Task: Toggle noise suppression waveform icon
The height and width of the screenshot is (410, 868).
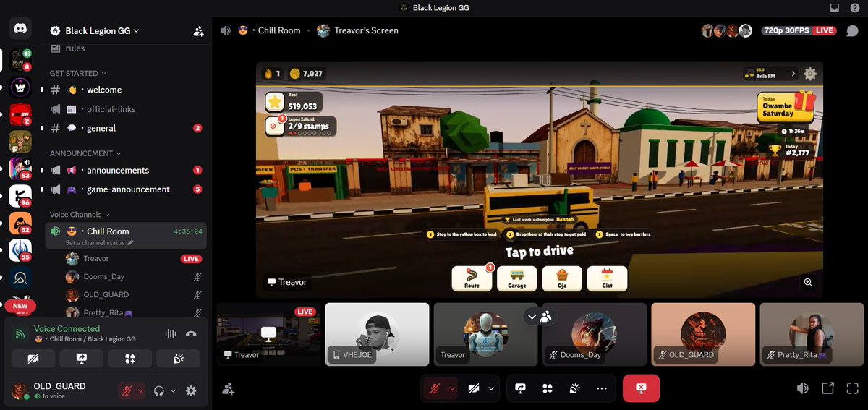Action: pyautogui.click(x=171, y=334)
